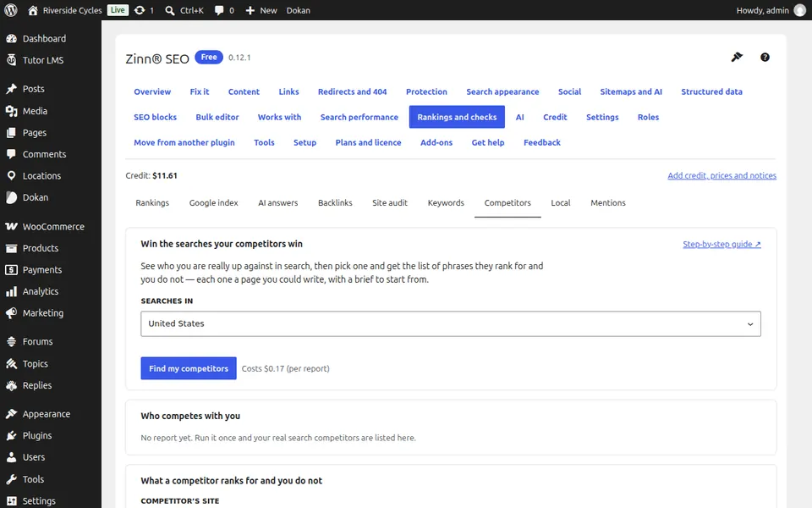This screenshot has width=812, height=508.
Task: Click the Live status badge
Action: click(x=118, y=10)
